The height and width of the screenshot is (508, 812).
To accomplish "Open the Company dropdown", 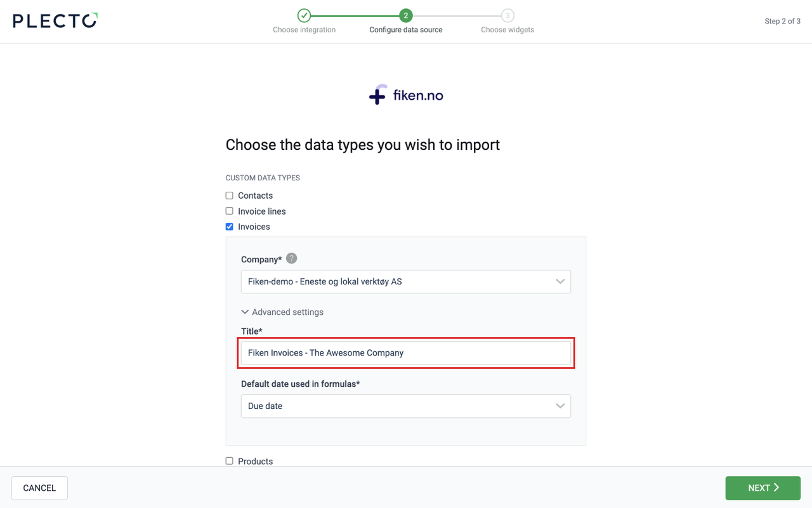I will (405, 282).
